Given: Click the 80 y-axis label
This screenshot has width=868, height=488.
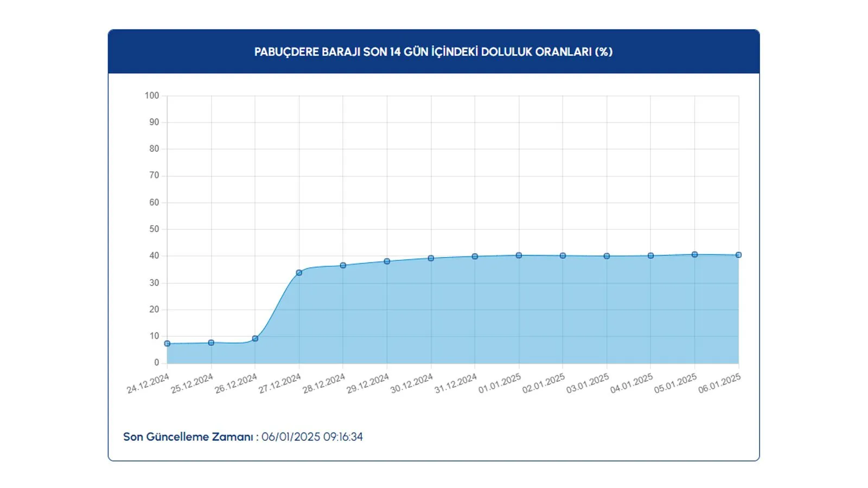Looking at the screenshot, I should (154, 149).
